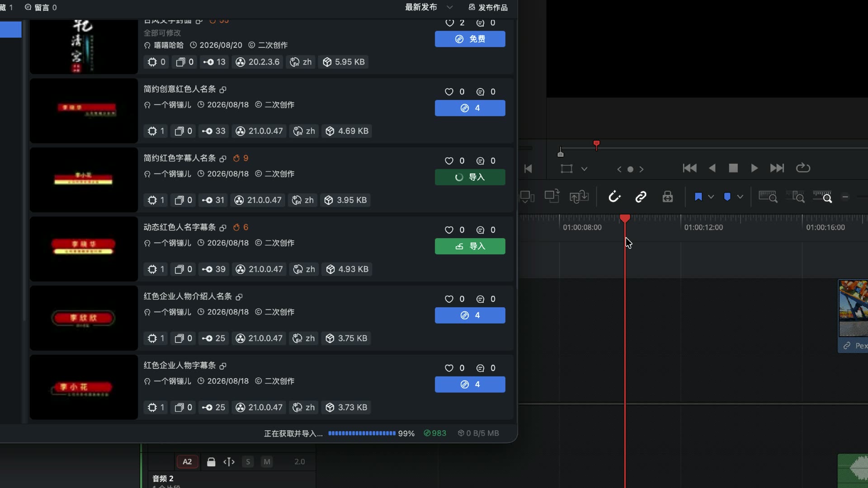Screen dimensions: 868x488
Task: Click the custom zoom icon
Action: [x=822, y=197]
